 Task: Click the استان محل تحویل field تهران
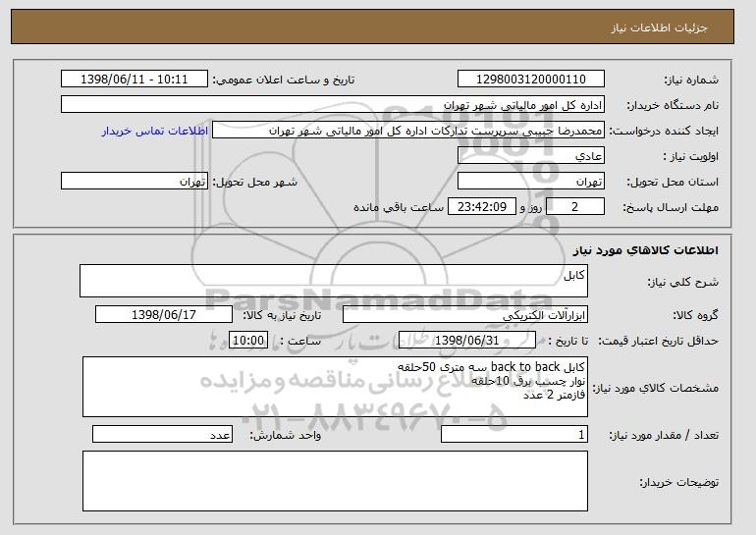531,182
